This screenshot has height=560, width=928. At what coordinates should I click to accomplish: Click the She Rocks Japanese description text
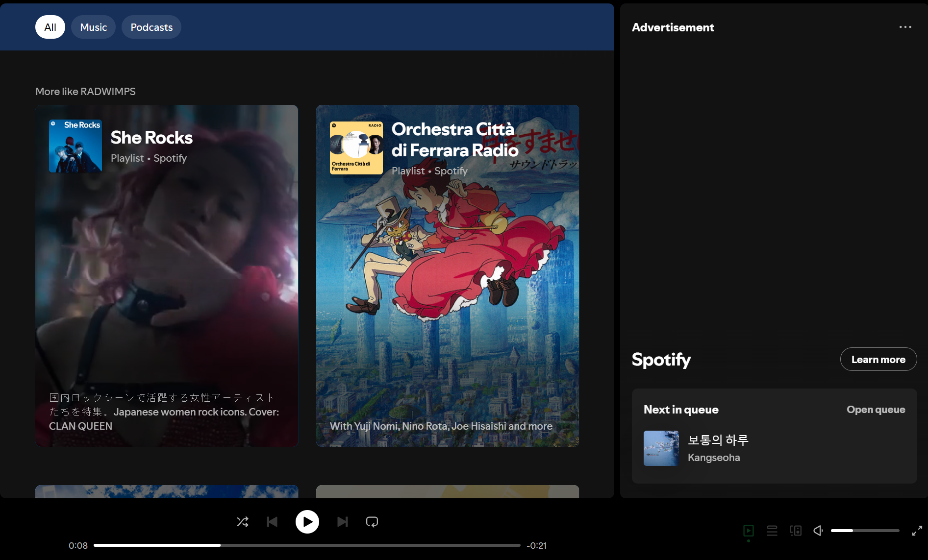click(x=164, y=412)
